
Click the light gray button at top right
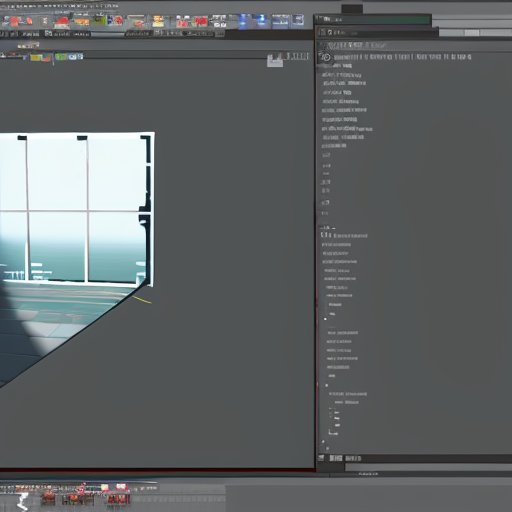click(x=472, y=33)
